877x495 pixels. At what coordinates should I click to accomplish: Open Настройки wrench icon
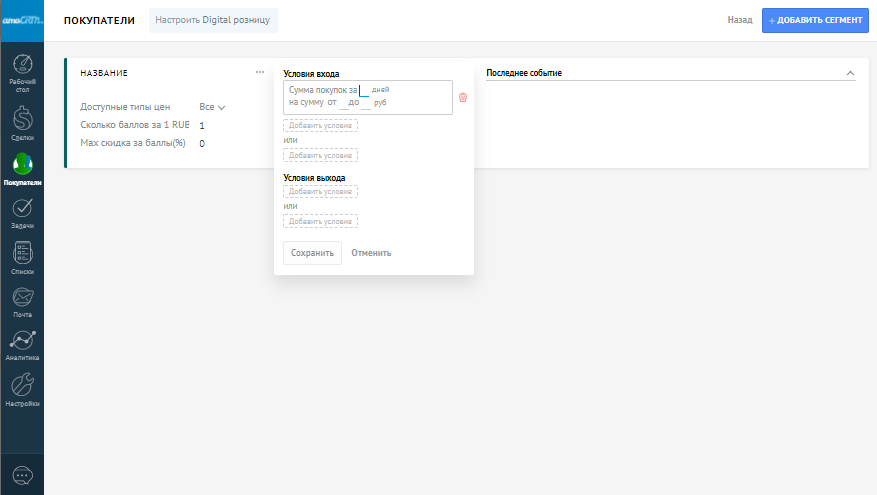pyautogui.click(x=21, y=388)
